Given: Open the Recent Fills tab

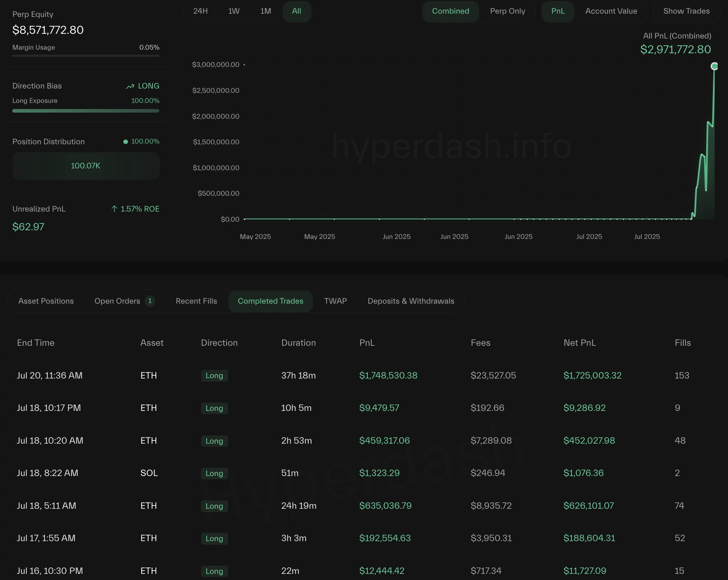Looking at the screenshot, I should 196,301.
